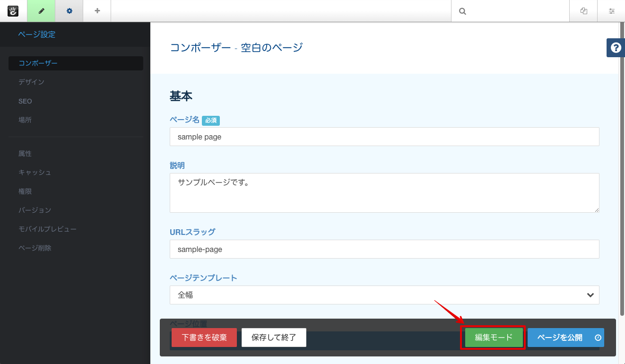Click the search field in the toolbar
The image size is (625, 364).
click(511, 10)
